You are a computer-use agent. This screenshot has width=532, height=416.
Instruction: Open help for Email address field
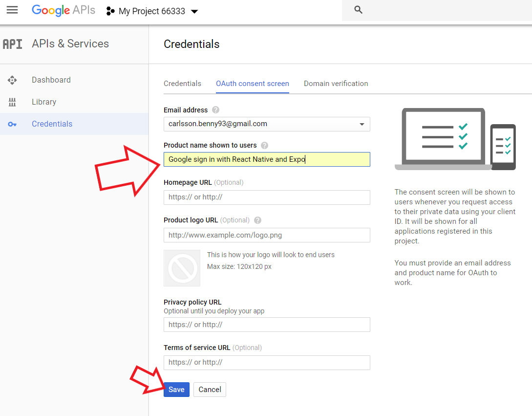215,110
